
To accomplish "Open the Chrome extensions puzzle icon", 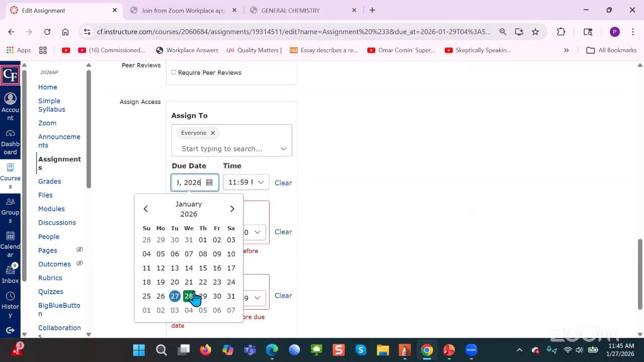I will click(x=561, y=32).
